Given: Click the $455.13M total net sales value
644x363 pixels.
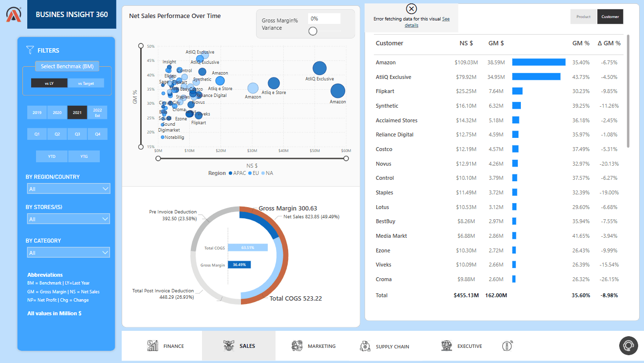Looking at the screenshot, I should pos(466,295).
